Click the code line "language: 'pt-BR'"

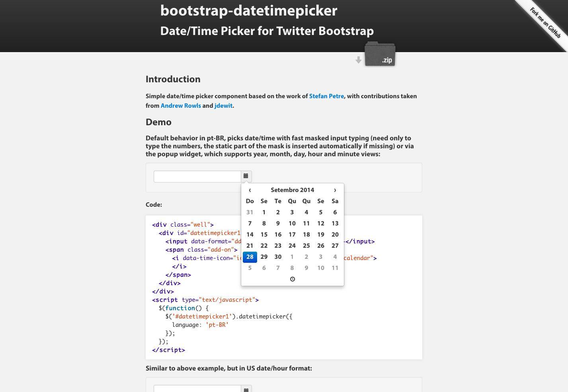[200, 325]
